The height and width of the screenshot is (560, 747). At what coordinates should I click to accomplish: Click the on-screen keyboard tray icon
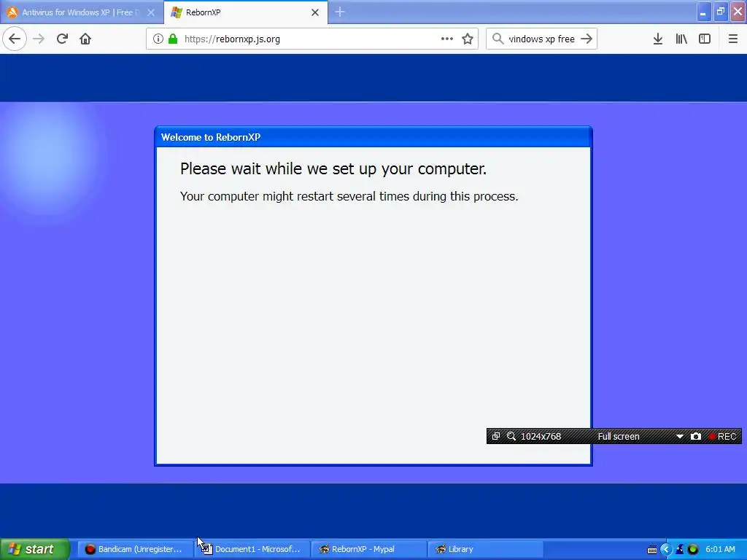click(652, 550)
